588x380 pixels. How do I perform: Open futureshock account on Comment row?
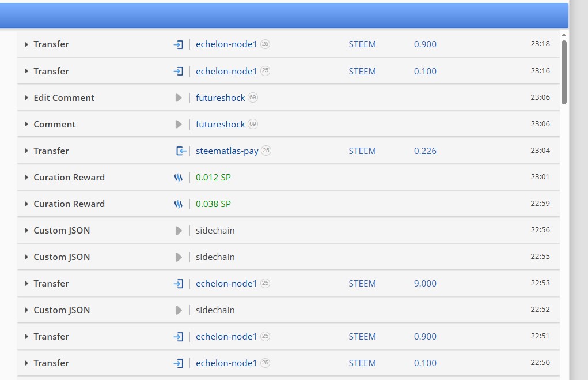(x=220, y=125)
